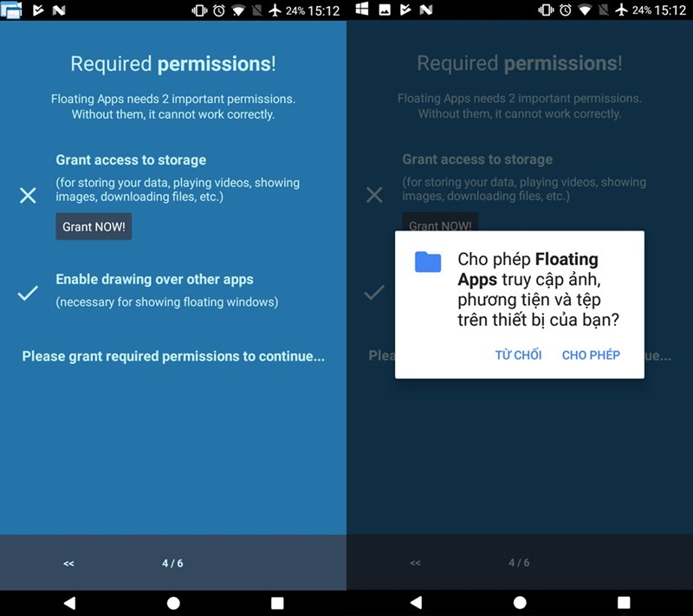Tap the play-store check icon, right status bar
Image resolution: width=693 pixels, height=616 pixels.
click(405, 10)
